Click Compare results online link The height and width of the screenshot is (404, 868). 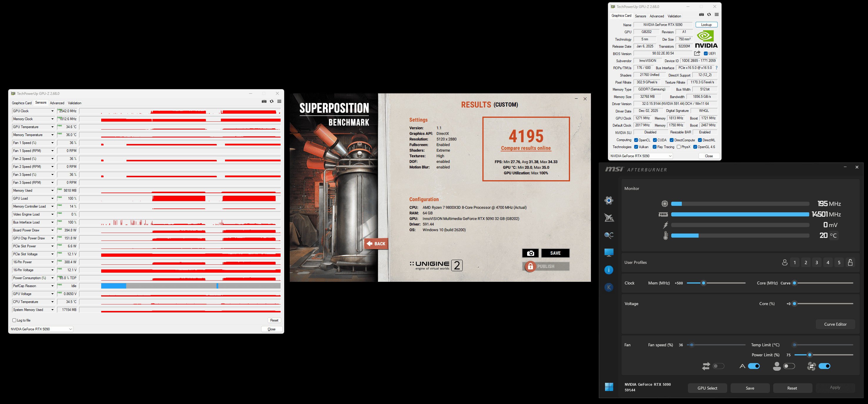(526, 148)
